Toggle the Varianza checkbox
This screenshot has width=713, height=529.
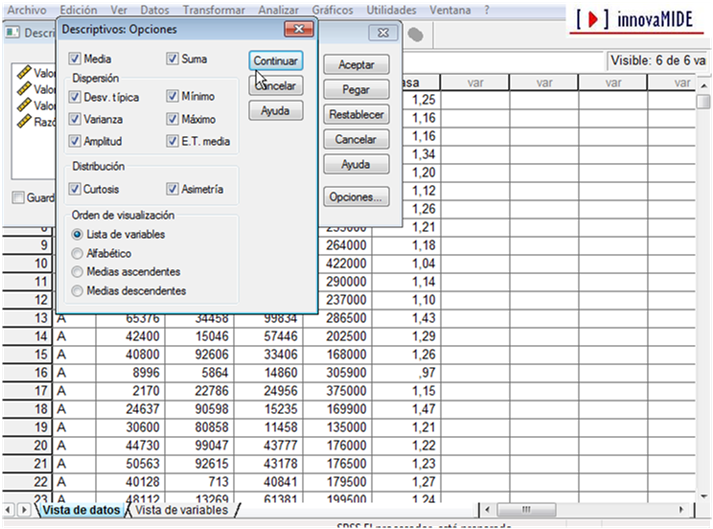[75, 119]
